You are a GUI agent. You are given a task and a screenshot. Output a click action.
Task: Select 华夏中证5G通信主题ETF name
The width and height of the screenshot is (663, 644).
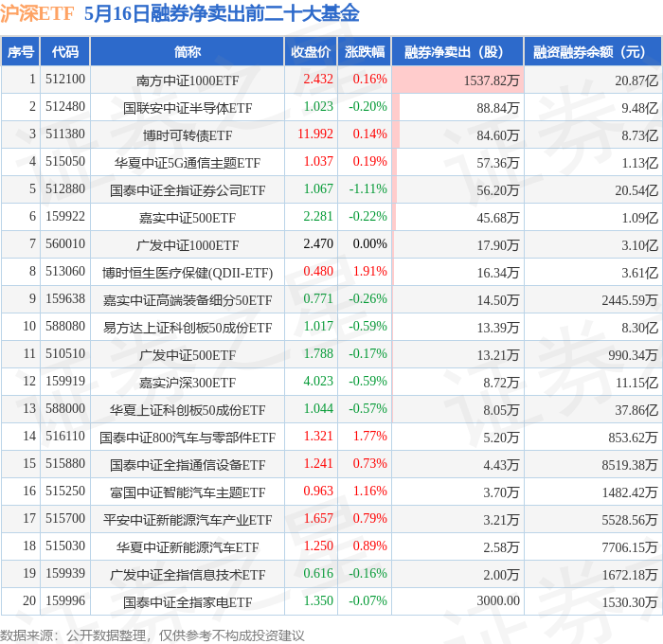tap(188, 163)
